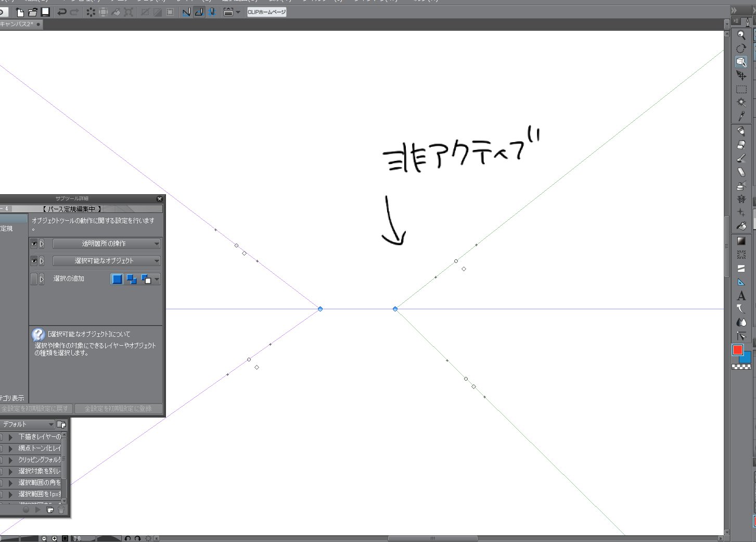Add a new auto action
756x542 pixels.
tap(50, 510)
